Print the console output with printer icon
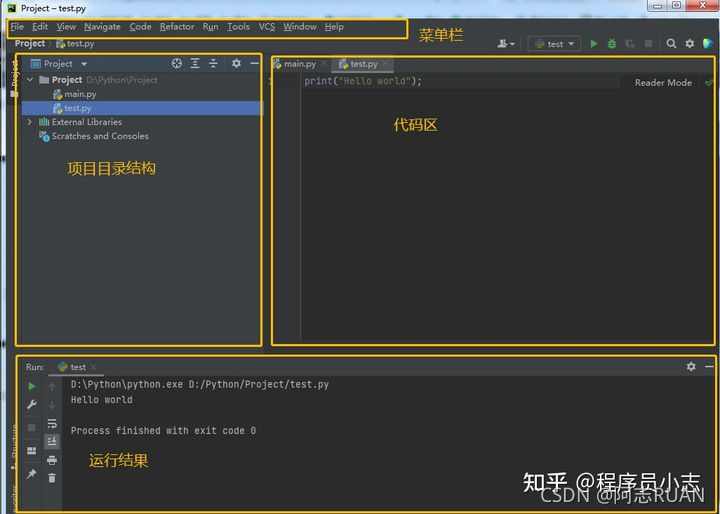720x514 pixels. click(x=52, y=460)
